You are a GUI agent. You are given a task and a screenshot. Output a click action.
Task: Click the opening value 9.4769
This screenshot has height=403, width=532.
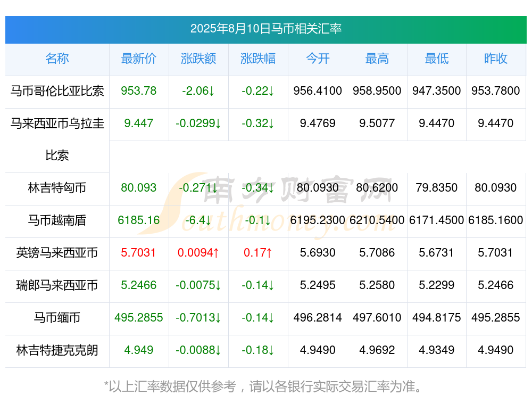pos(318,124)
